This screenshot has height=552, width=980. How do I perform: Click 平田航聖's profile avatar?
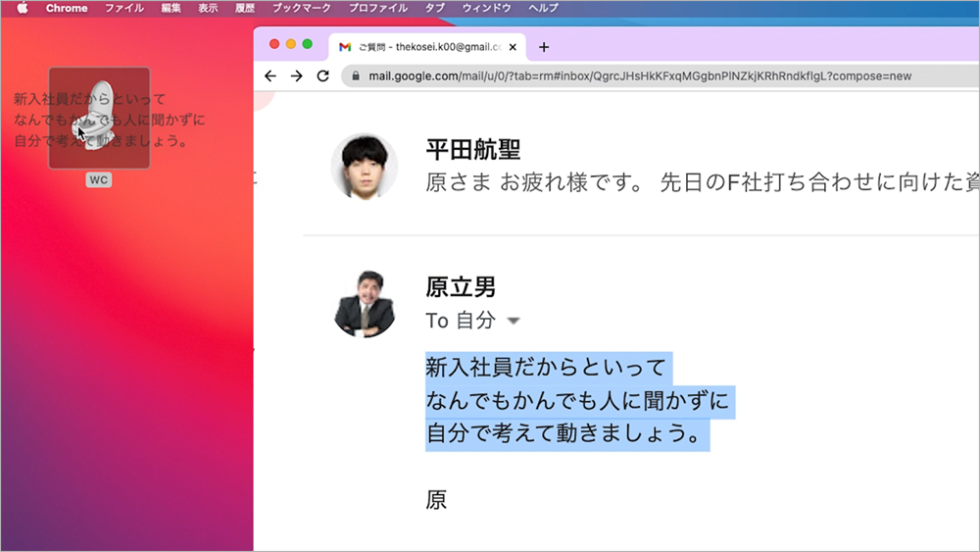(x=364, y=167)
